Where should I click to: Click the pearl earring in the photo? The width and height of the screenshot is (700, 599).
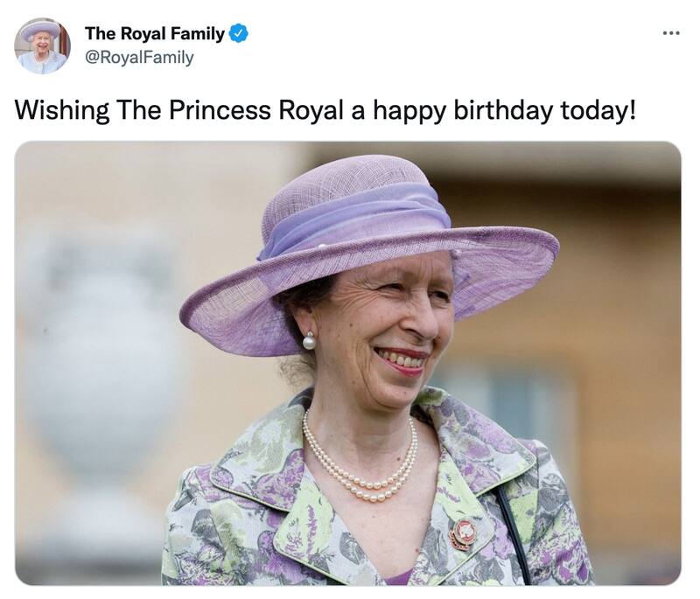pos(309,341)
